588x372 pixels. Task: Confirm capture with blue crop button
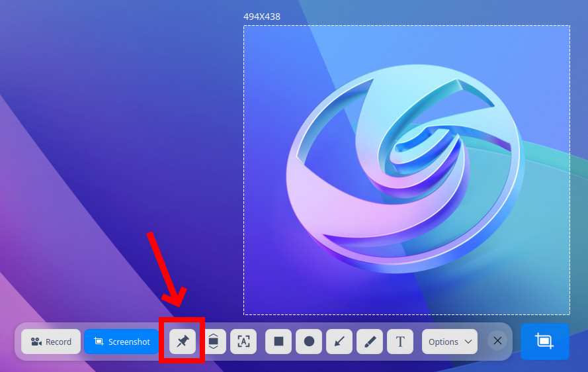(x=545, y=341)
